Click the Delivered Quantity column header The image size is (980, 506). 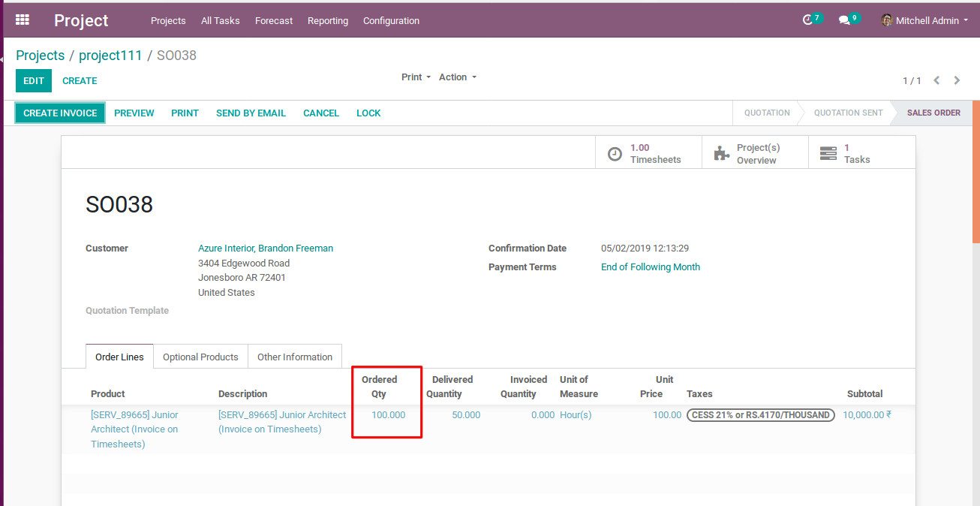tap(449, 387)
